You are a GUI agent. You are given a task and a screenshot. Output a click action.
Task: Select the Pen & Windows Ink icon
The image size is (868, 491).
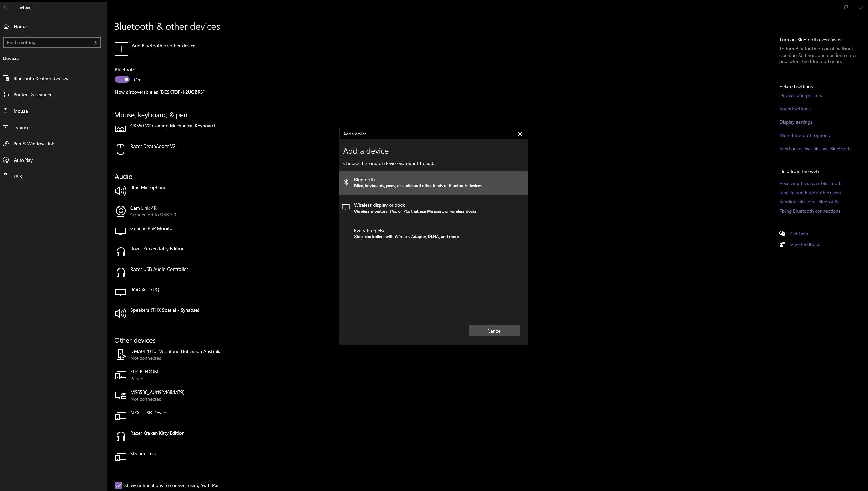(x=6, y=143)
